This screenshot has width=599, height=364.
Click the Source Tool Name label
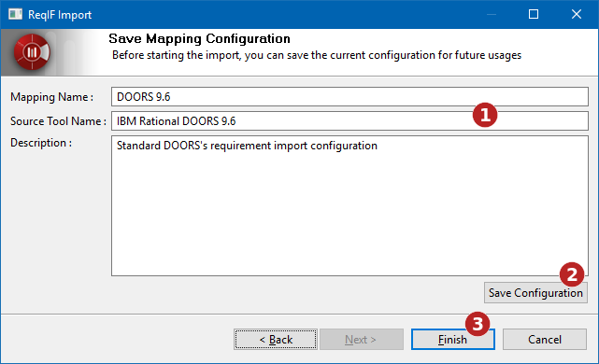[x=58, y=121]
